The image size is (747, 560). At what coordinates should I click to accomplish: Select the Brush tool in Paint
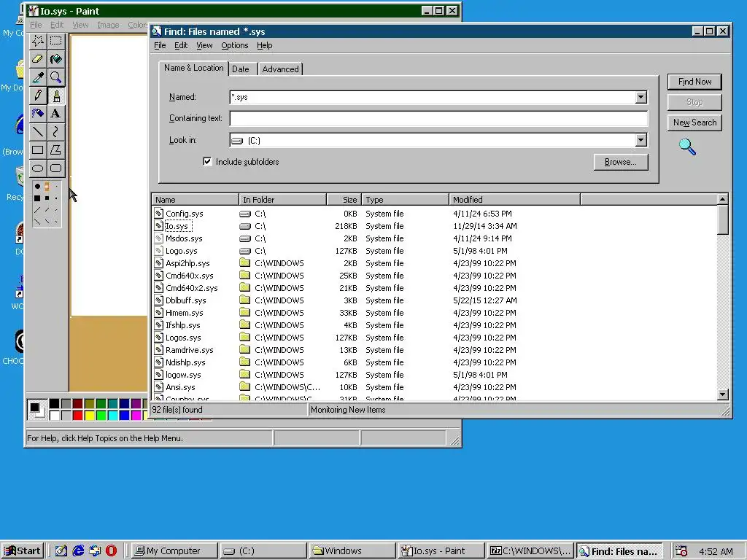click(55, 96)
